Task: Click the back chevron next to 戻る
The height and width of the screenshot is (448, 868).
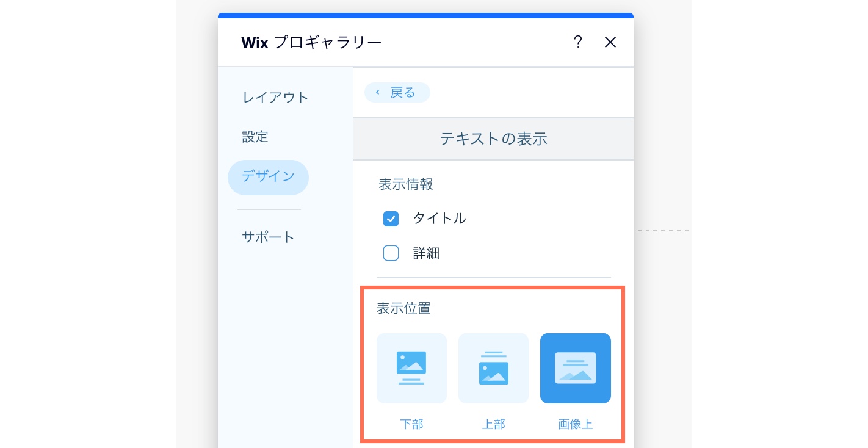Action: [x=378, y=92]
